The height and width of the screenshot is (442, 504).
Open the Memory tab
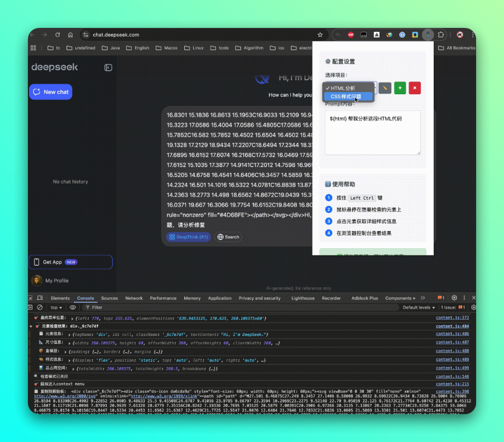pyautogui.click(x=192, y=298)
